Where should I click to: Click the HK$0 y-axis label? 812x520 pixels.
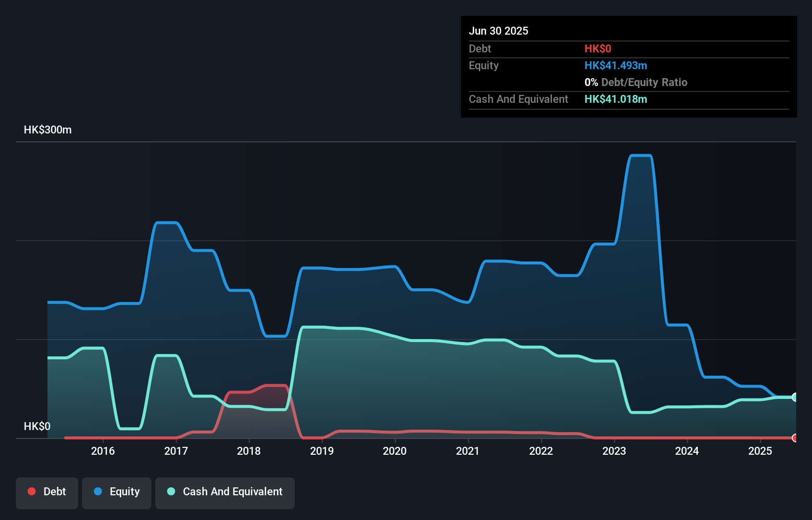(x=37, y=426)
